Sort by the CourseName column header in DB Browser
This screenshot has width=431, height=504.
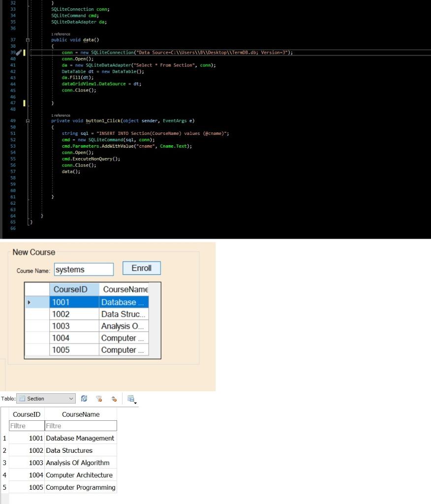point(81,414)
